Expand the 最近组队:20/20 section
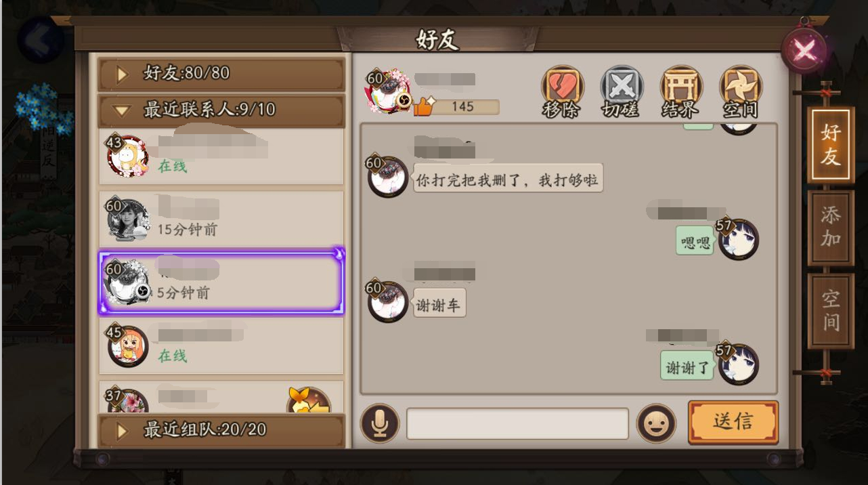 tap(222, 430)
